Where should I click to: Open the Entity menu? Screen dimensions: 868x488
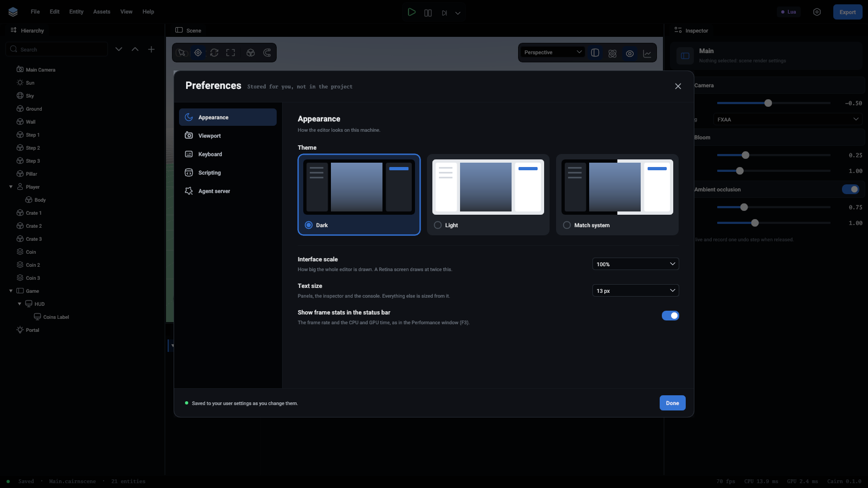(76, 11)
